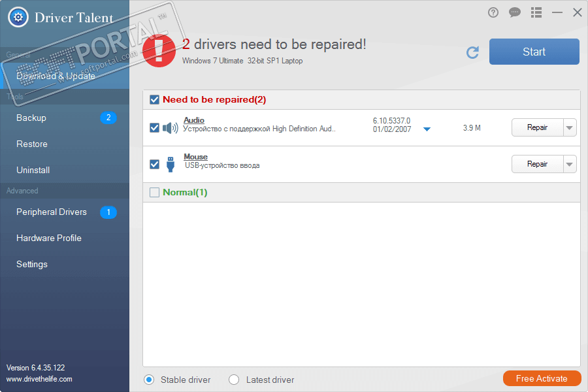
Task: Select the Latest driver radio button
Action: click(234, 380)
